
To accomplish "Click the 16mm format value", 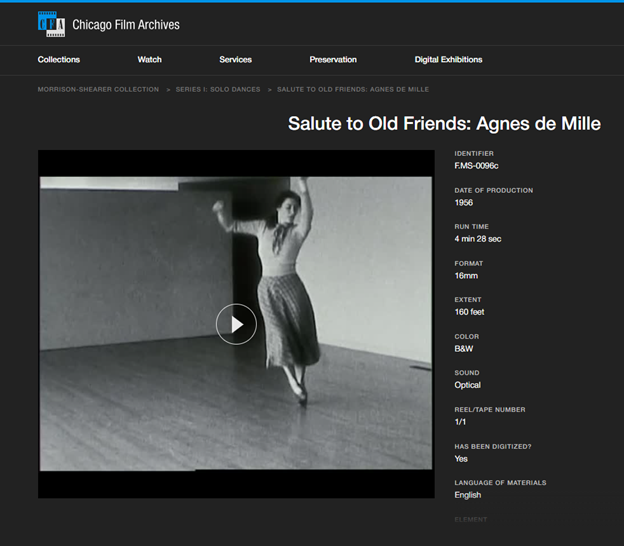I will coord(466,276).
